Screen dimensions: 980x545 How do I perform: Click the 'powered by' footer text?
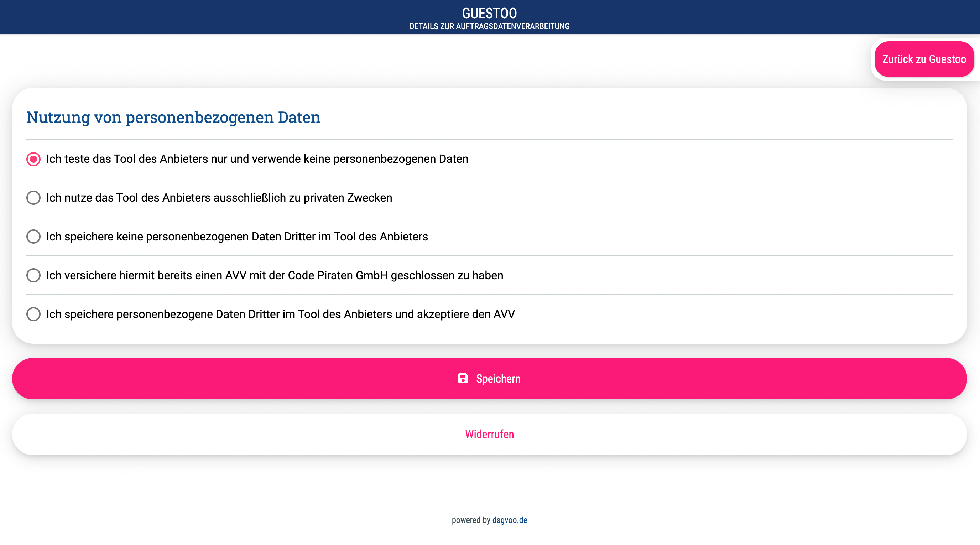click(x=471, y=520)
